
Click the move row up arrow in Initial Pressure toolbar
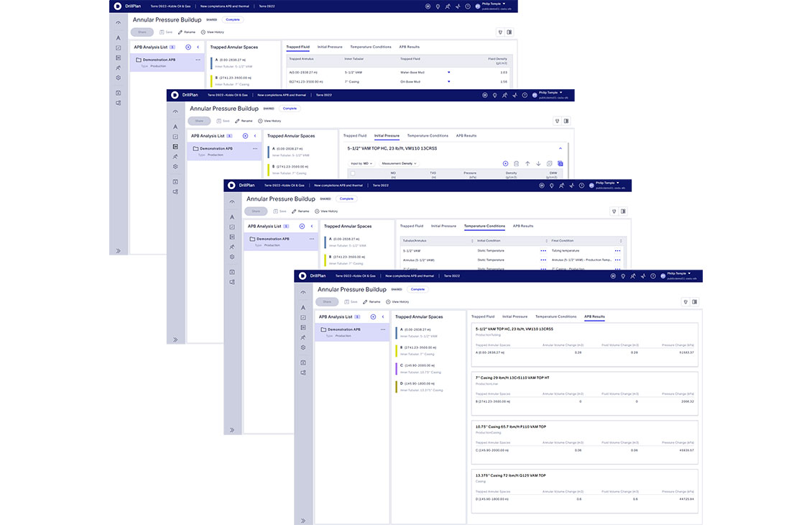click(527, 163)
